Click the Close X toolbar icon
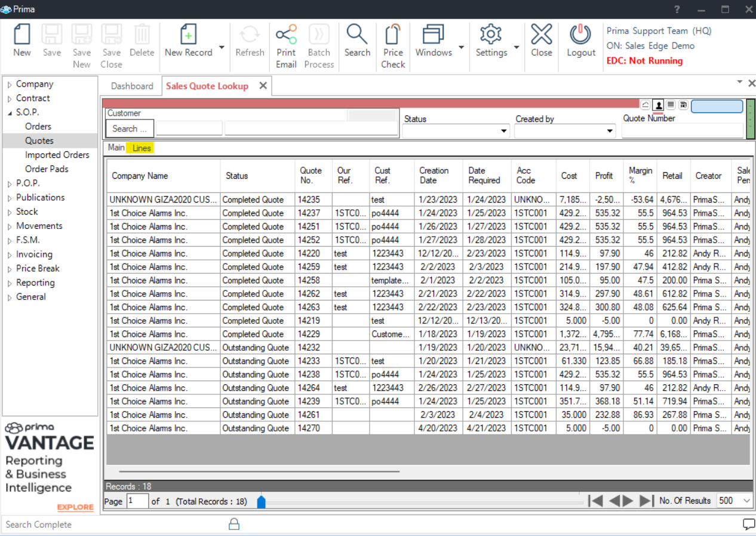 [542, 35]
